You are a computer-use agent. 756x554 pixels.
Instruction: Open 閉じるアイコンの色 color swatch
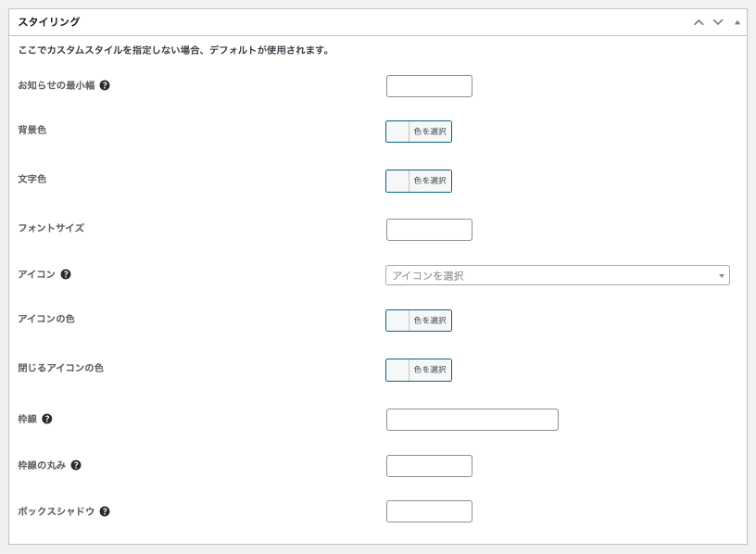point(397,370)
